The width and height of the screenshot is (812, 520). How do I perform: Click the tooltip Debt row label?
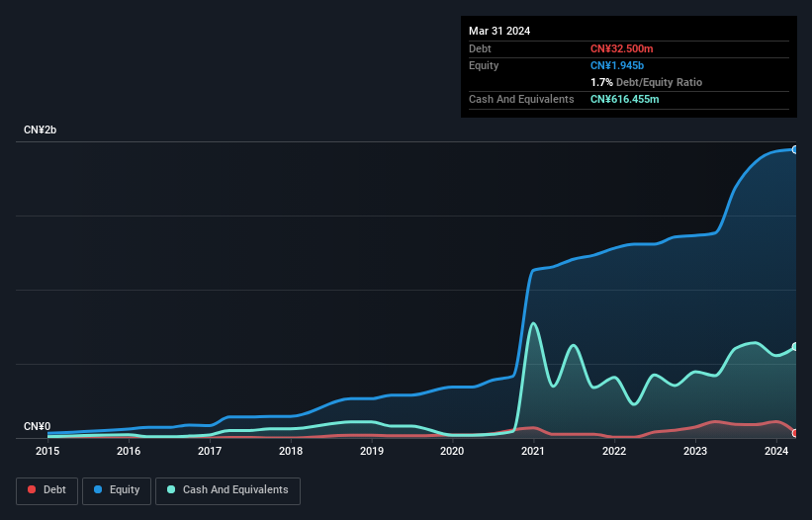click(480, 48)
